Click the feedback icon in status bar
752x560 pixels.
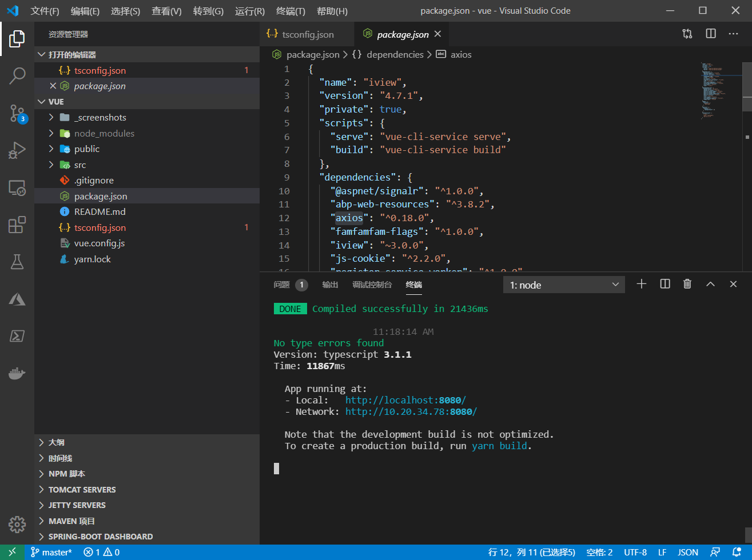pyautogui.click(x=715, y=552)
